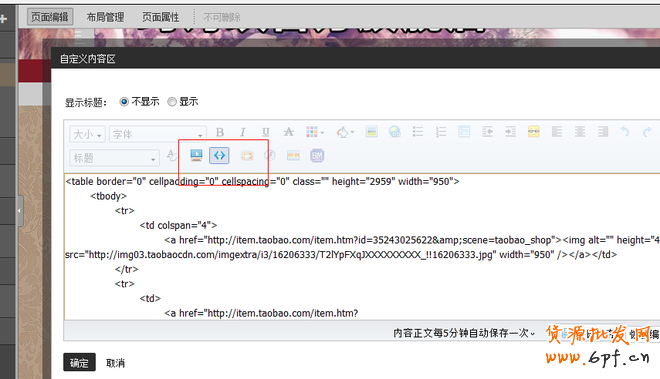Switch to the 布局管理 tab
660x379 pixels.
pyautogui.click(x=105, y=17)
